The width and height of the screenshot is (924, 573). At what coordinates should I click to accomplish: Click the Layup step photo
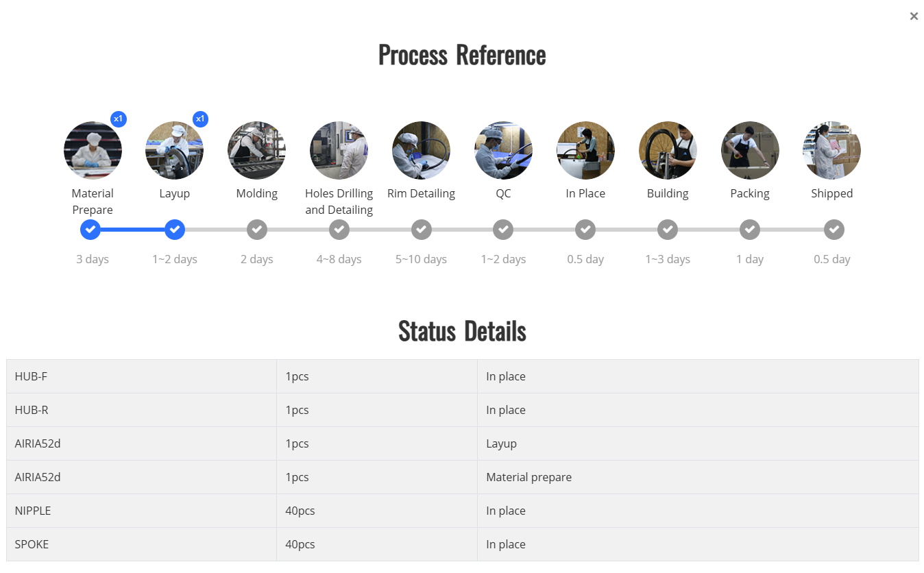pyautogui.click(x=174, y=151)
